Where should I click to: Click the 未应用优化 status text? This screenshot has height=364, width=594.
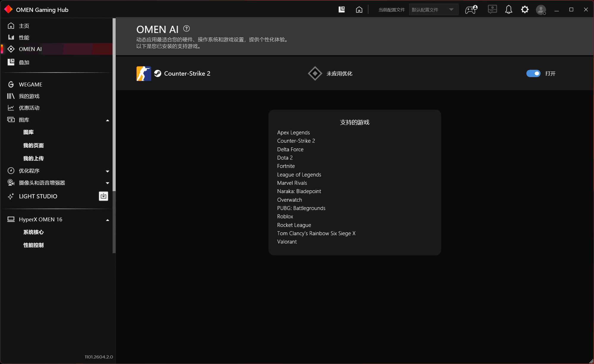pyautogui.click(x=339, y=74)
